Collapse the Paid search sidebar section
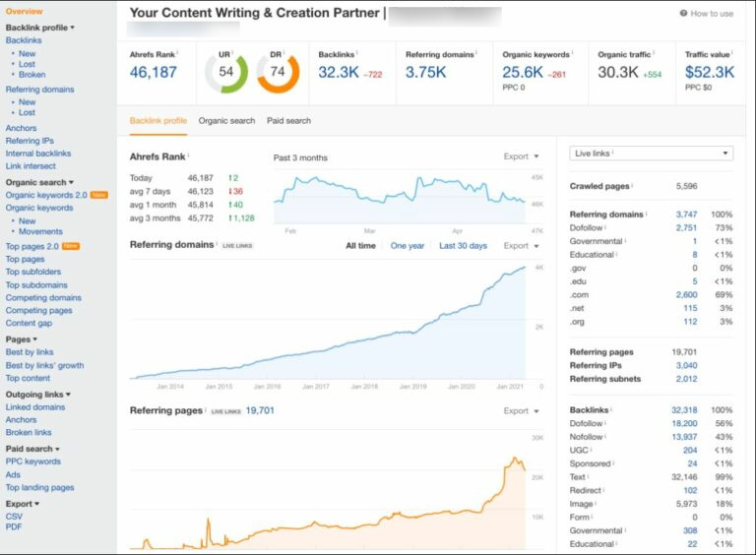The image size is (756, 555). point(32,449)
